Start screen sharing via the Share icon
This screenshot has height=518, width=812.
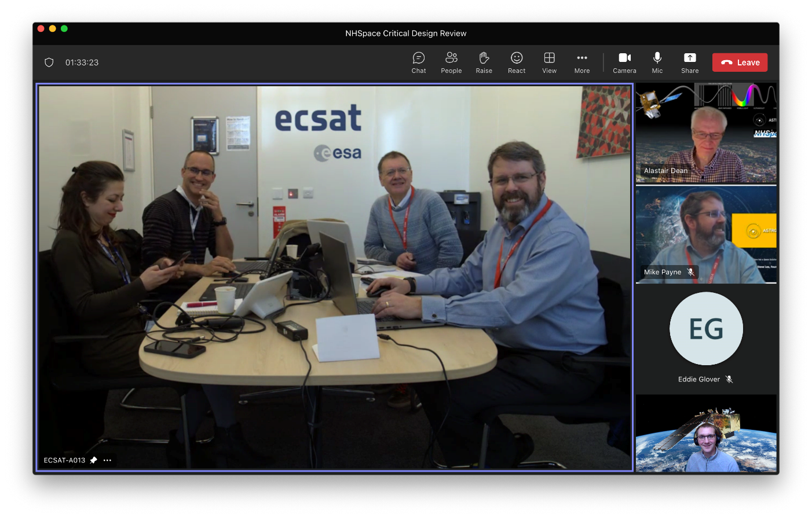click(689, 62)
